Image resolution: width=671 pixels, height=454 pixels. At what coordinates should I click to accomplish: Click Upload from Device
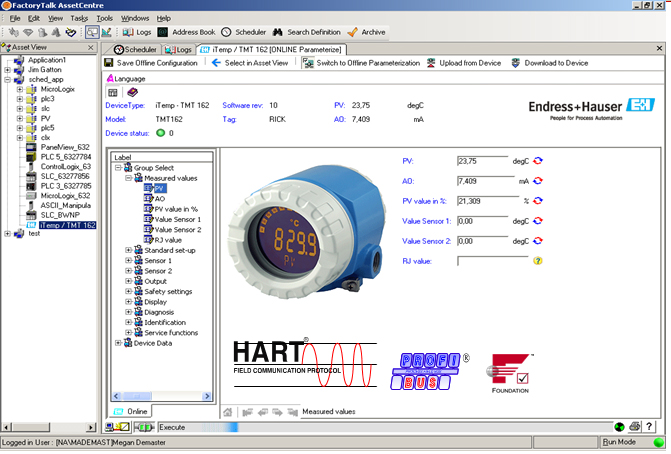point(464,63)
